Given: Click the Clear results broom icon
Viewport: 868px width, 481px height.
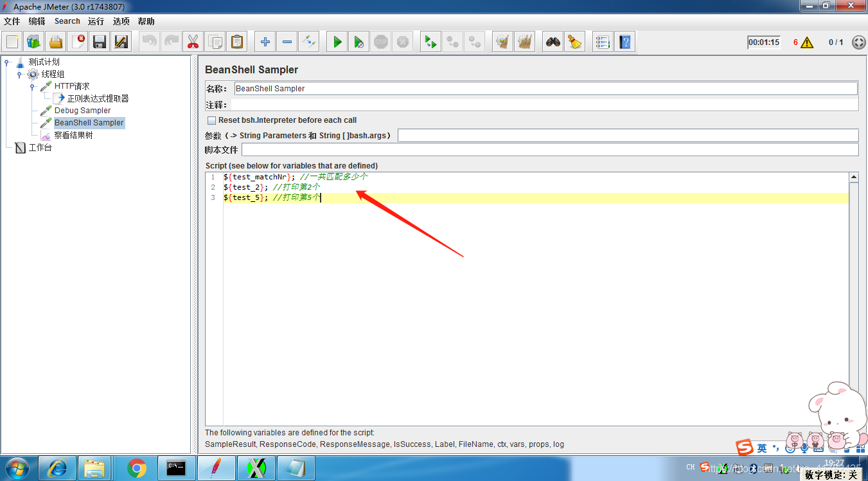Looking at the screenshot, I should 503,42.
